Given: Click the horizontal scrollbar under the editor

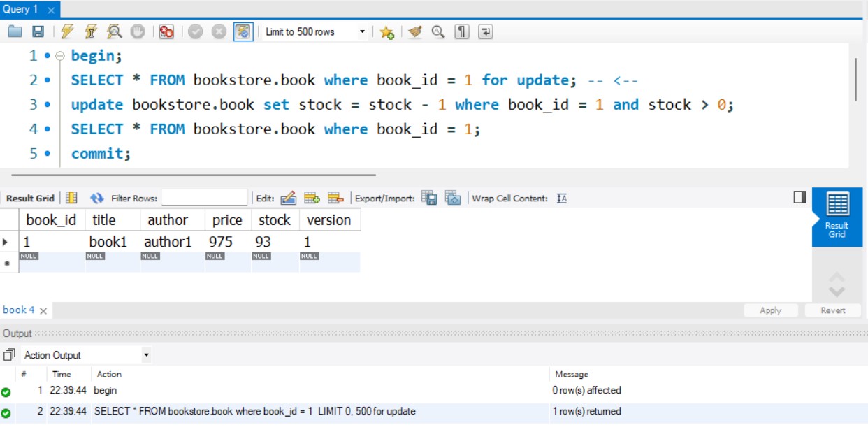Looking at the screenshot, I should point(194,175).
